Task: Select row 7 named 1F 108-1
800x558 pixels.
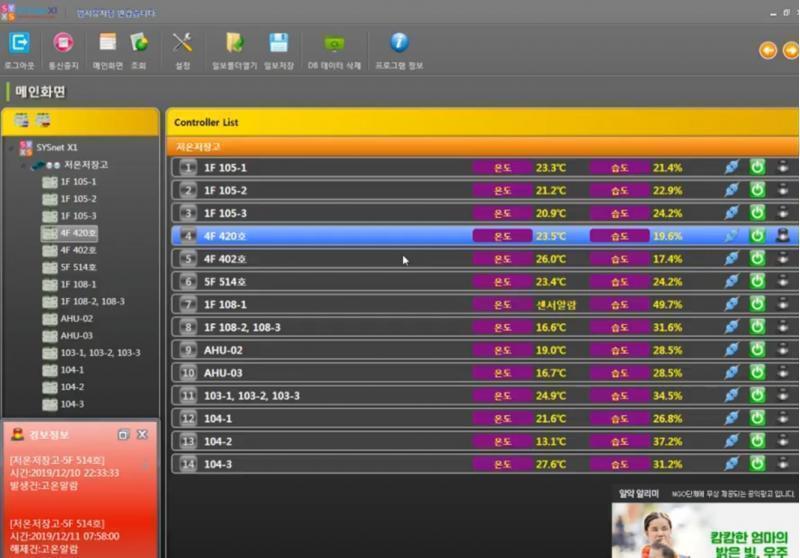Action: click(x=485, y=304)
